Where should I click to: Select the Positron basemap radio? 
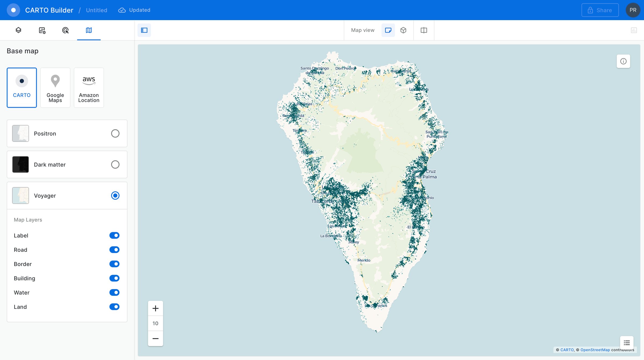pos(115,134)
